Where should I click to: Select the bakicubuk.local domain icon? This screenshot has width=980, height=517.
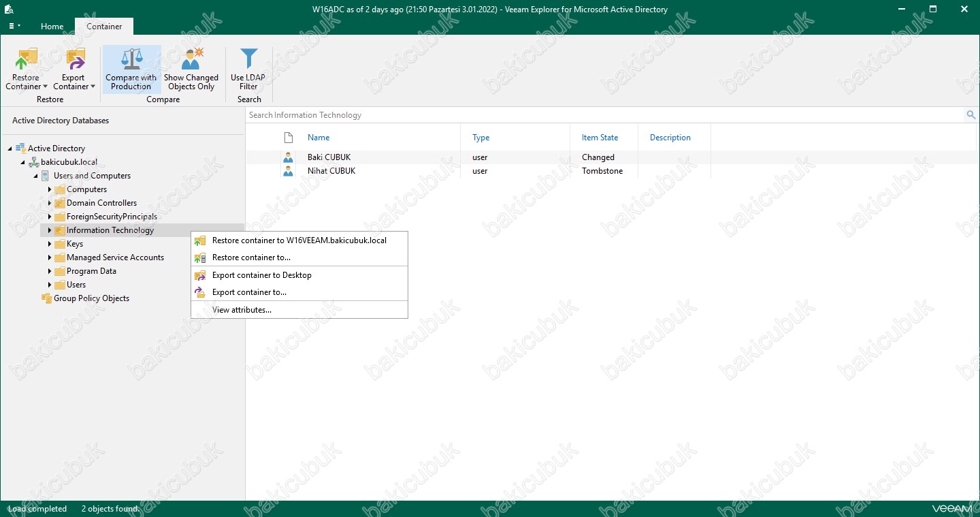pos(33,162)
